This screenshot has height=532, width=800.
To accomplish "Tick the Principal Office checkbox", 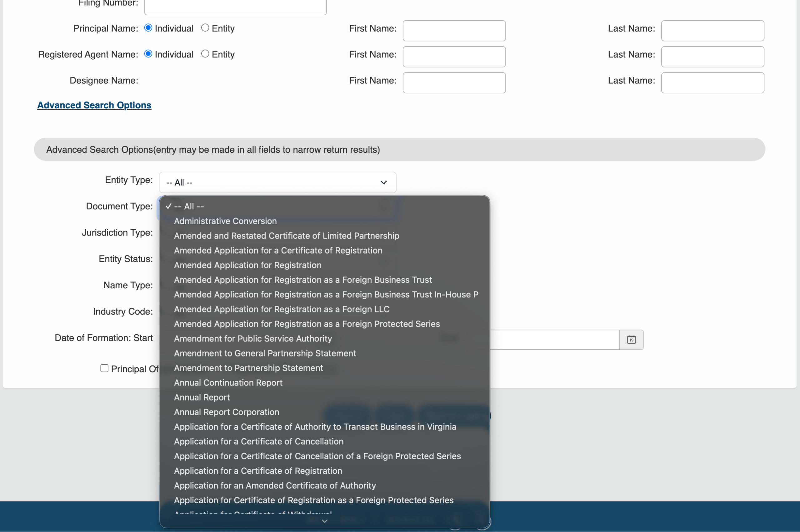I will click(x=104, y=369).
